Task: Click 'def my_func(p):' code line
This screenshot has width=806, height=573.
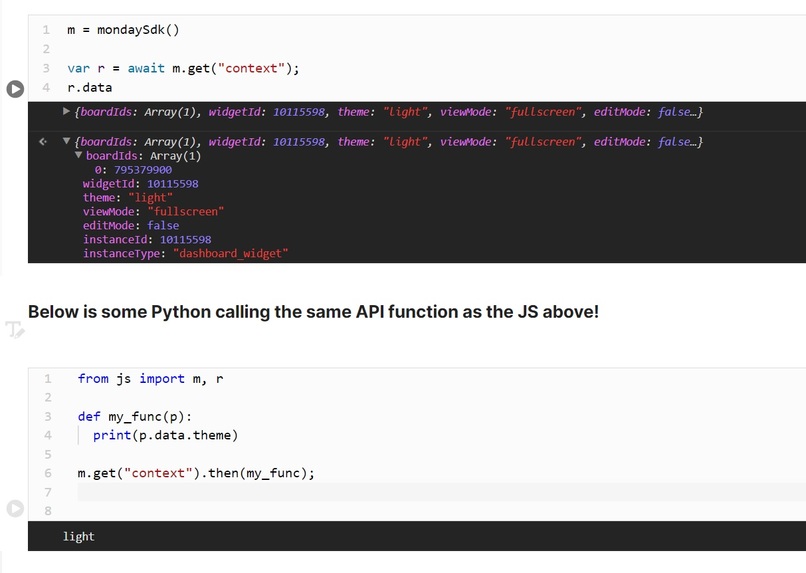Action: [x=135, y=416]
